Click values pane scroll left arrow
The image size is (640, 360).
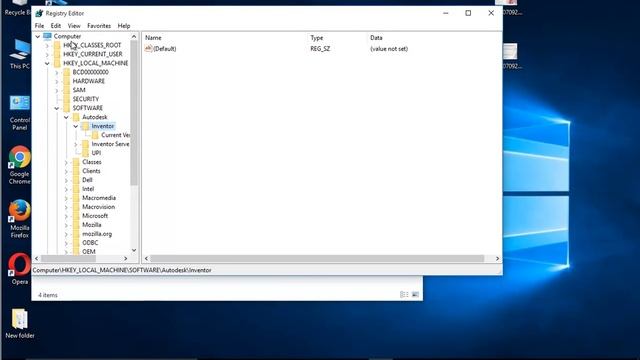[147, 258]
